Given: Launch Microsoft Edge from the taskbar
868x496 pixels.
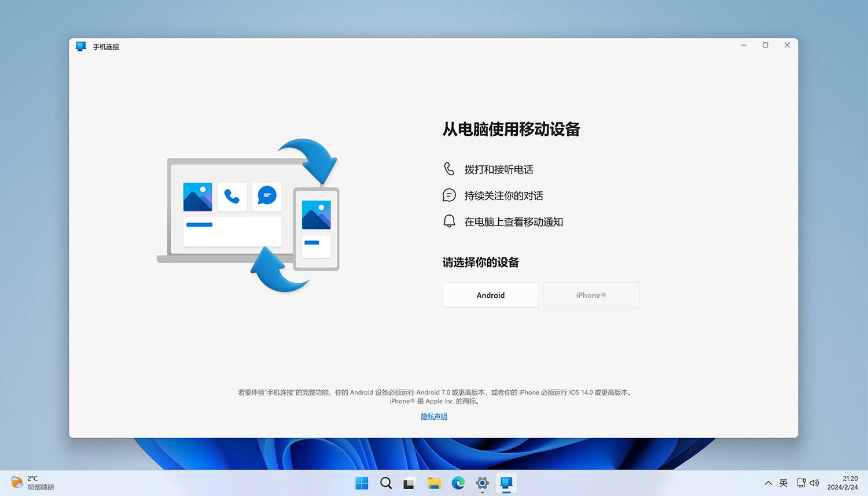Looking at the screenshot, I should click(x=458, y=483).
